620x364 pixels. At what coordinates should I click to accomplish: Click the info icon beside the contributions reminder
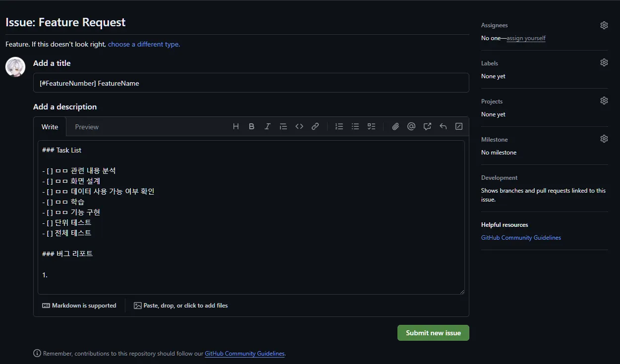[37, 353]
